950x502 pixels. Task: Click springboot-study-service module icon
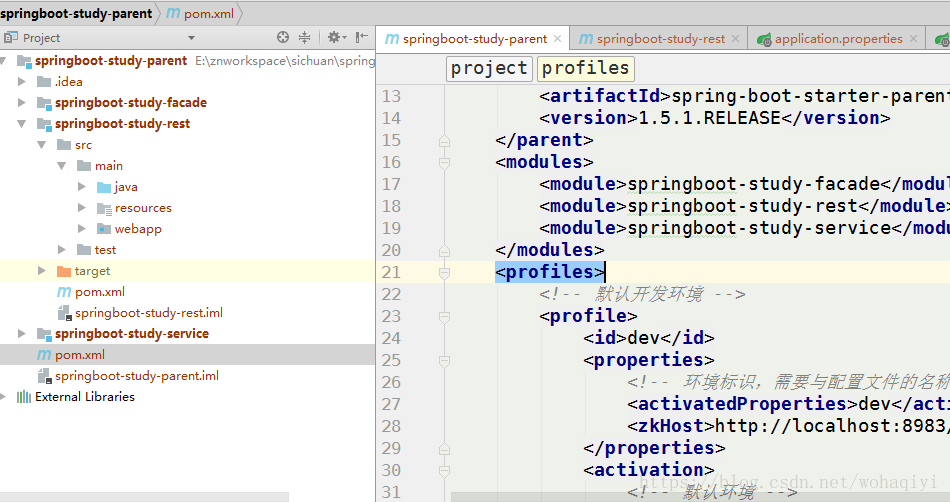44,334
